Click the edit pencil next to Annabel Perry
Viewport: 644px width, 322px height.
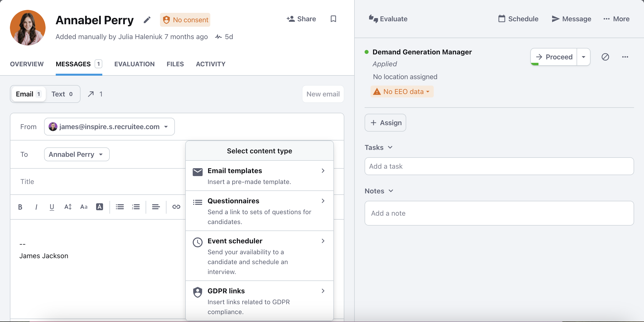[x=147, y=20]
